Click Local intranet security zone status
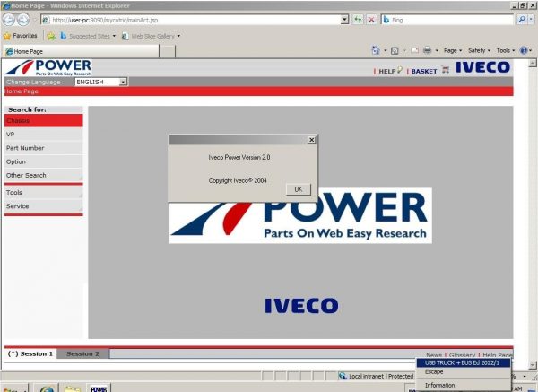 (376, 376)
